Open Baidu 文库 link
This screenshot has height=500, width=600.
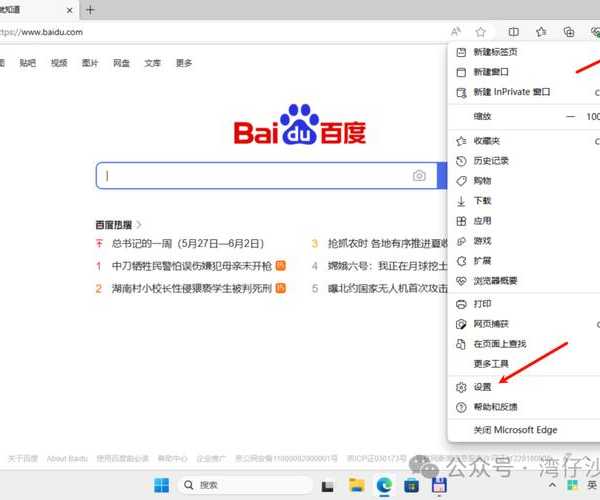(x=152, y=63)
